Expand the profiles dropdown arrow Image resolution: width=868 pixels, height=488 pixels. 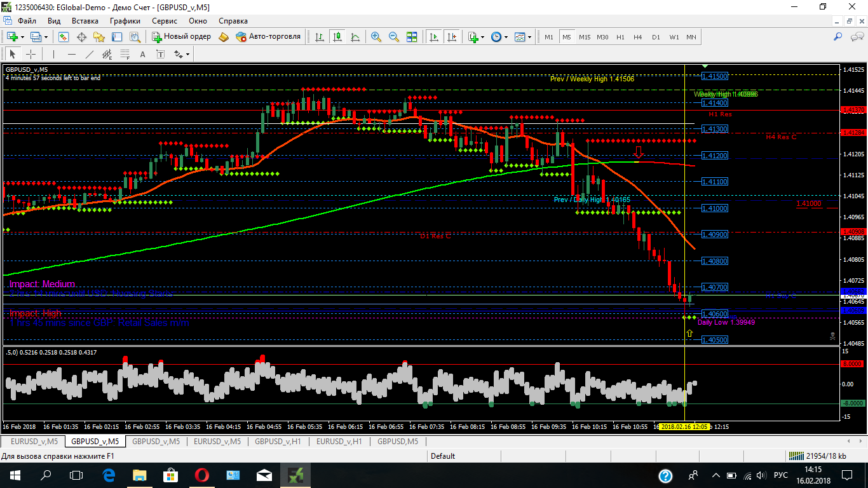[46, 37]
